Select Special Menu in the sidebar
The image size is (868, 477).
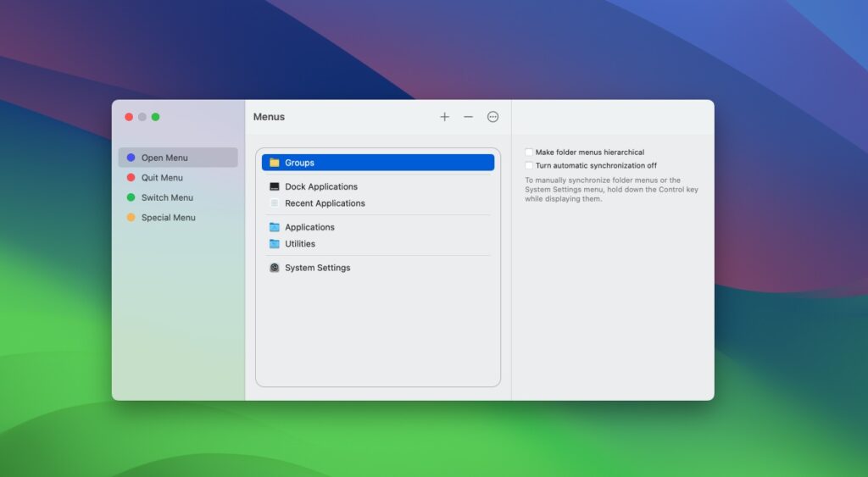coord(178,218)
